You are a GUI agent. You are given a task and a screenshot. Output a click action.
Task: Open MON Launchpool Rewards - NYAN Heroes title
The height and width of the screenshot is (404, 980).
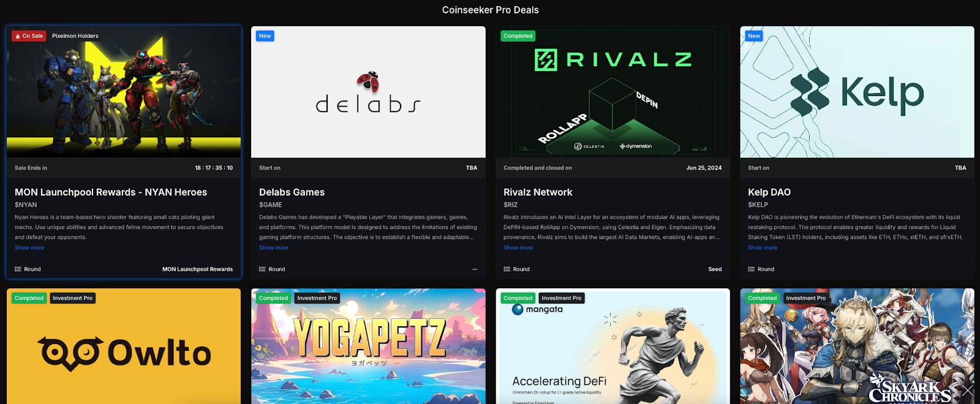point(111,192)
